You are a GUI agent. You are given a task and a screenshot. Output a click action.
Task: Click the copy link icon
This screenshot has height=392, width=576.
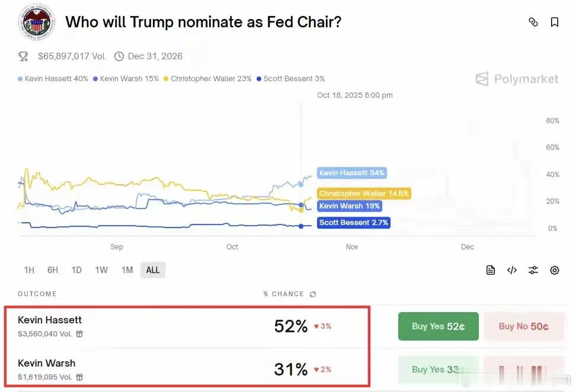point(533,22)
